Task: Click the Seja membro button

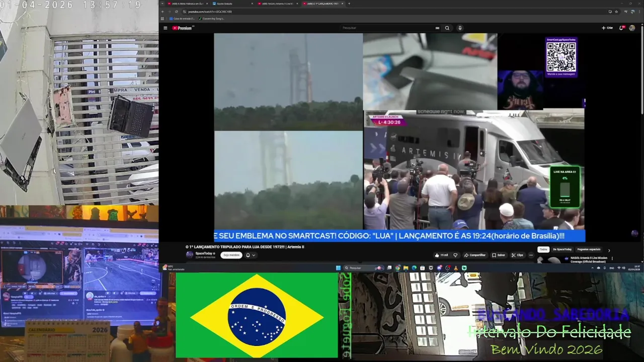Action: (231, 255)
